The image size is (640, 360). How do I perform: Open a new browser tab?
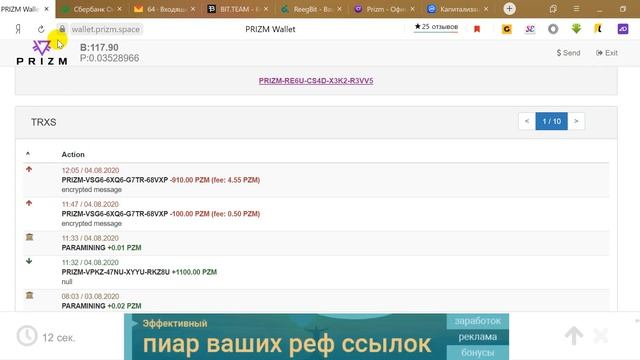coord(509,9)
